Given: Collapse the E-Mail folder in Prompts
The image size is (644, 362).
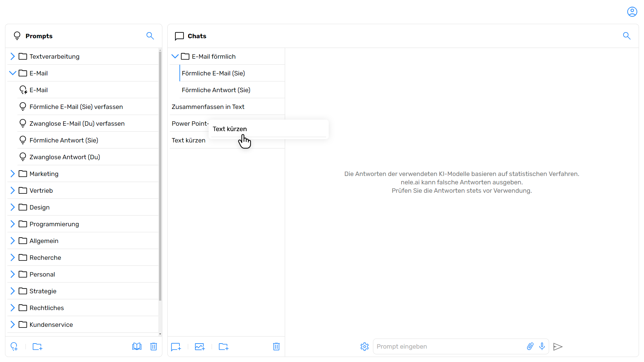Looking at the screenshot, I should pyautogui.click(x=12, y=73).
